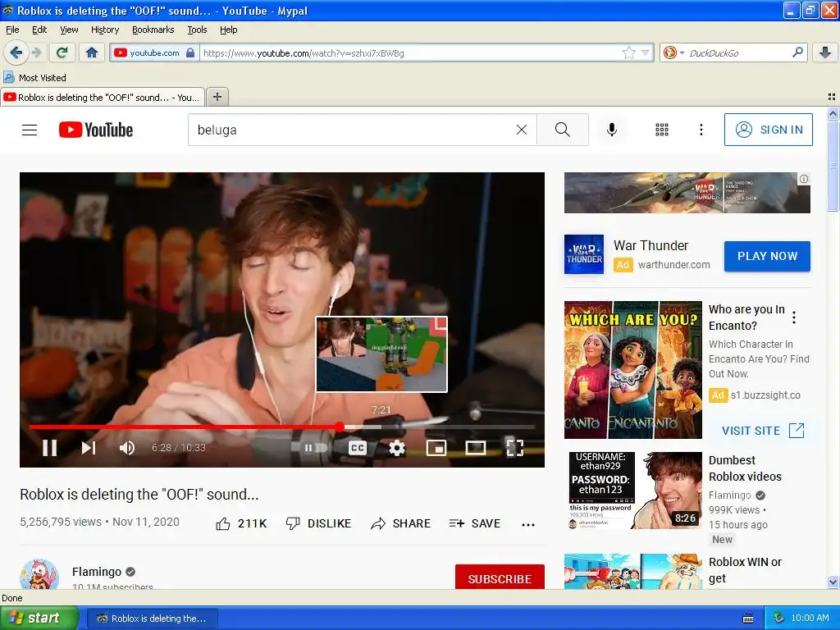
Task: Like the video with 211K
Action: [241, 523]
